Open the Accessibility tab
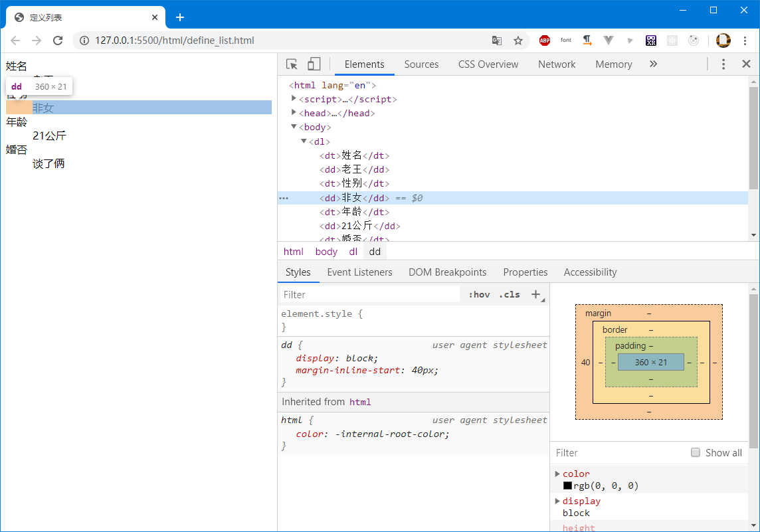The width and height of the screenshot is (760, 532). tap(590, 272)
